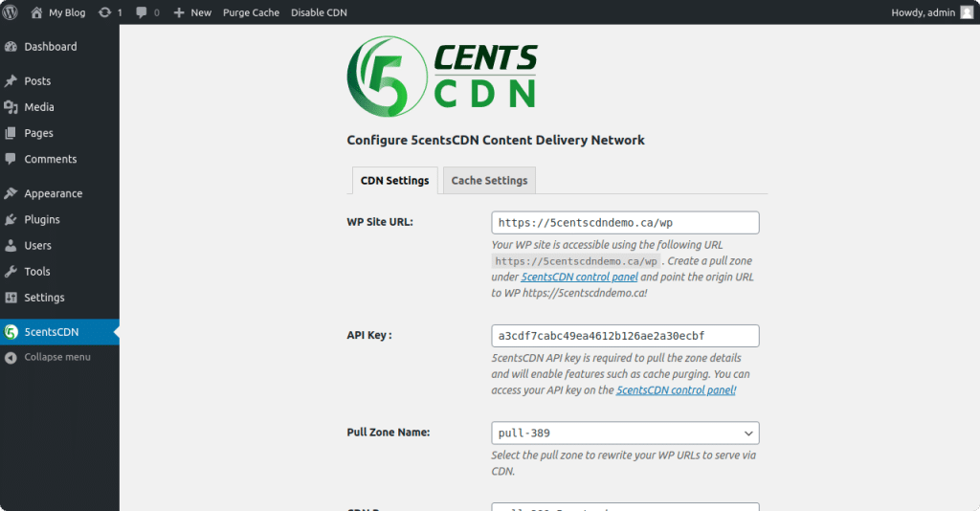The image size is (980, 511).
Task: Click the large 5centsCDN logo
Action: tap(442, 77)
